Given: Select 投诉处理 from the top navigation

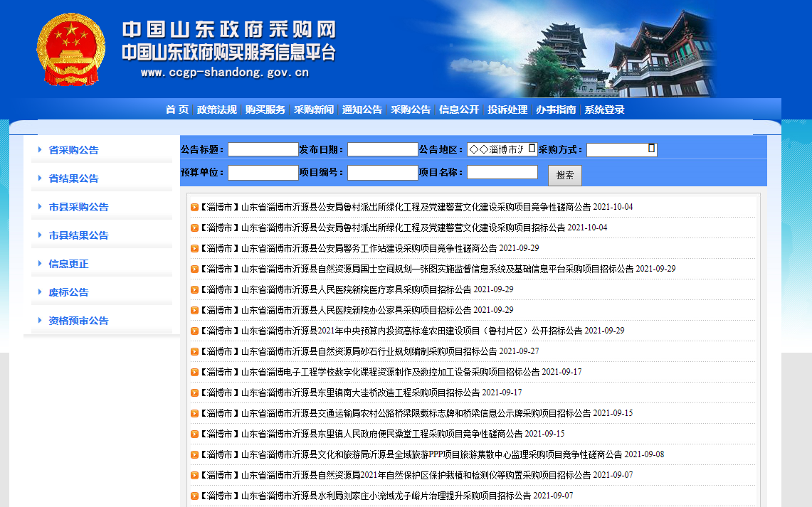Looking at the screenshot, I should coord(507,110).
